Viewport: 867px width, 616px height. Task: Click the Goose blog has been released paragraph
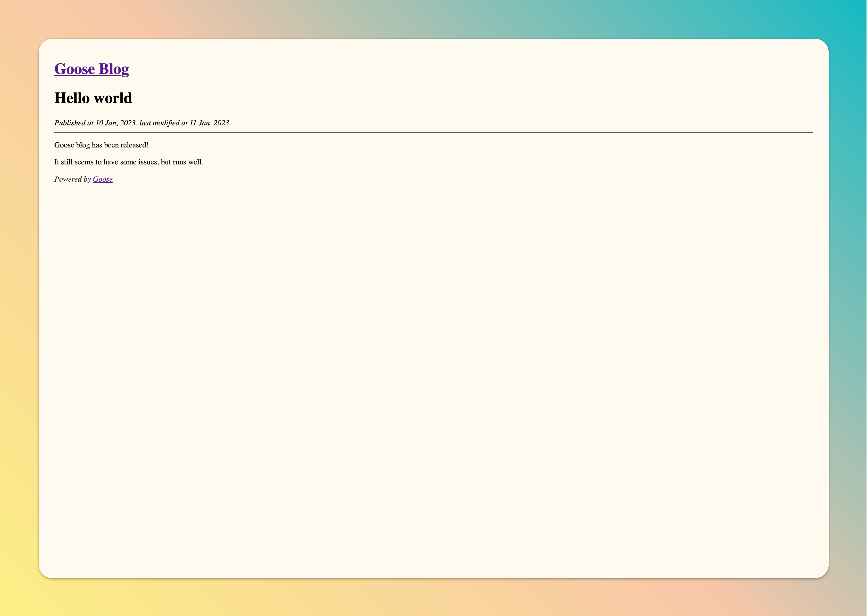(x=101, y=145)
